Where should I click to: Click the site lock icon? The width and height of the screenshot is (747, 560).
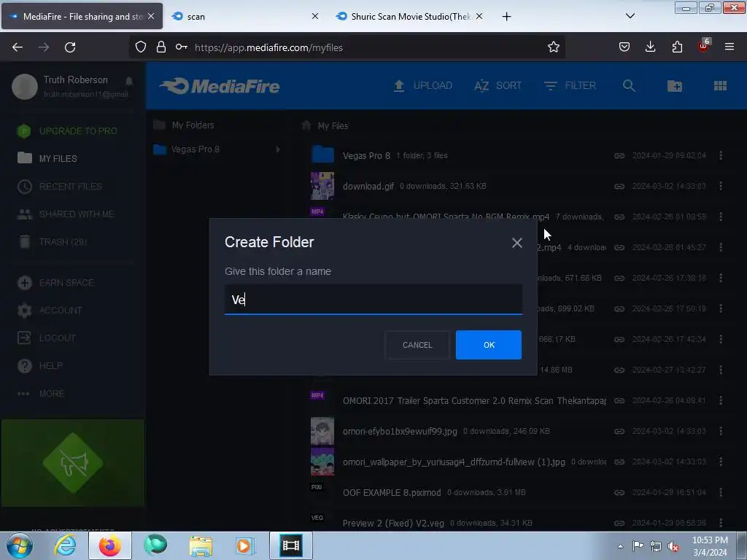point(161,47)
